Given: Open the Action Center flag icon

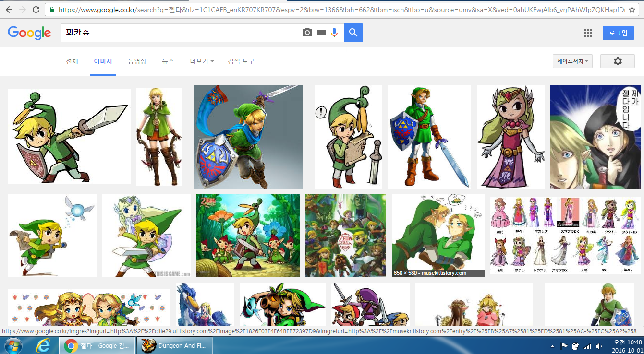Looking at the screenshot, I should point(564,346).
